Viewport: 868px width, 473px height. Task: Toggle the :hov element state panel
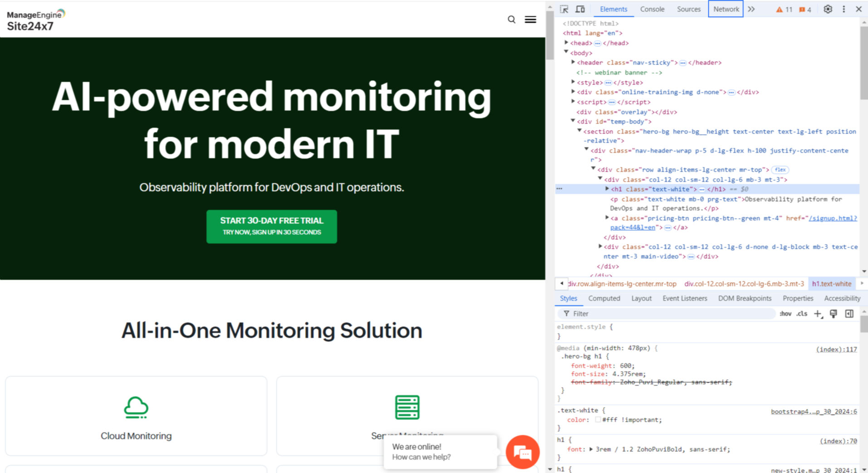click(x=785, y=314)
